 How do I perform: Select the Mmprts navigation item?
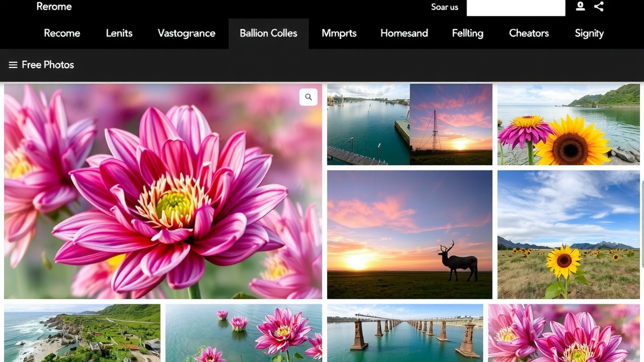tap(339, 33)
